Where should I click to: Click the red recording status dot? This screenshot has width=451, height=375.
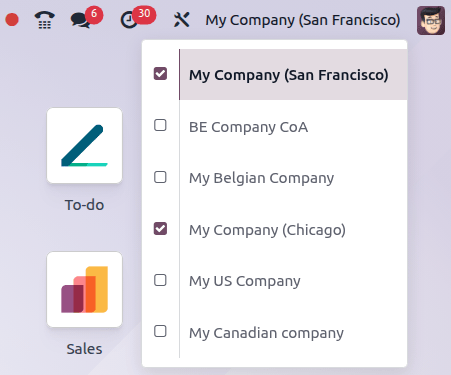click(x=12, y=20)
